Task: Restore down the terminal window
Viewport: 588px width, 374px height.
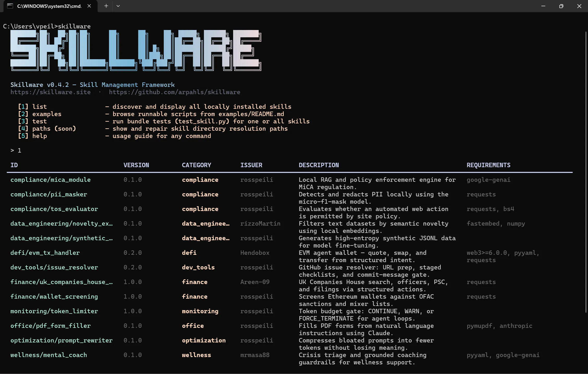Action: coord(561,6)
